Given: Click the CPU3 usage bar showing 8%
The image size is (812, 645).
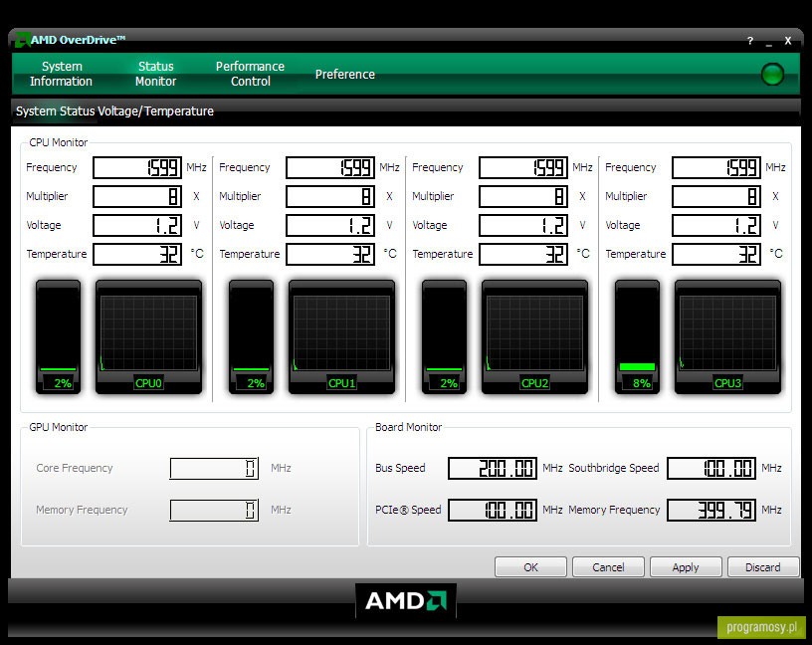Looking at the screenshot, I should tap(638, 336).
